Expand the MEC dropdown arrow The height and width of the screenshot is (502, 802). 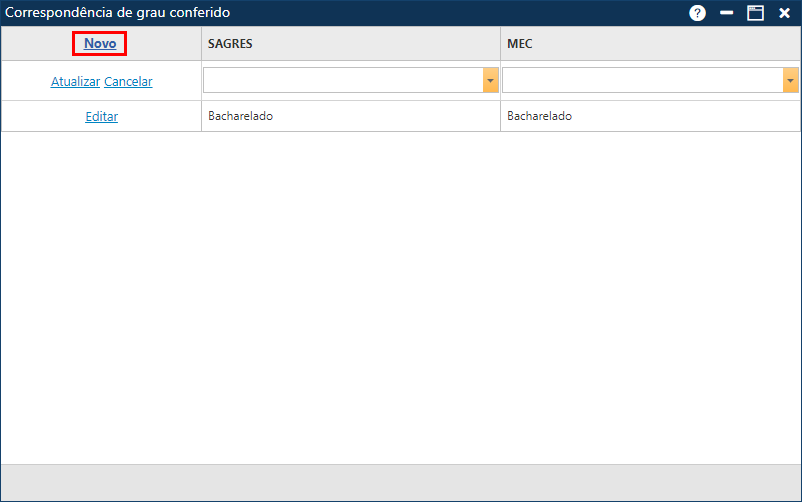pos(790,81)
